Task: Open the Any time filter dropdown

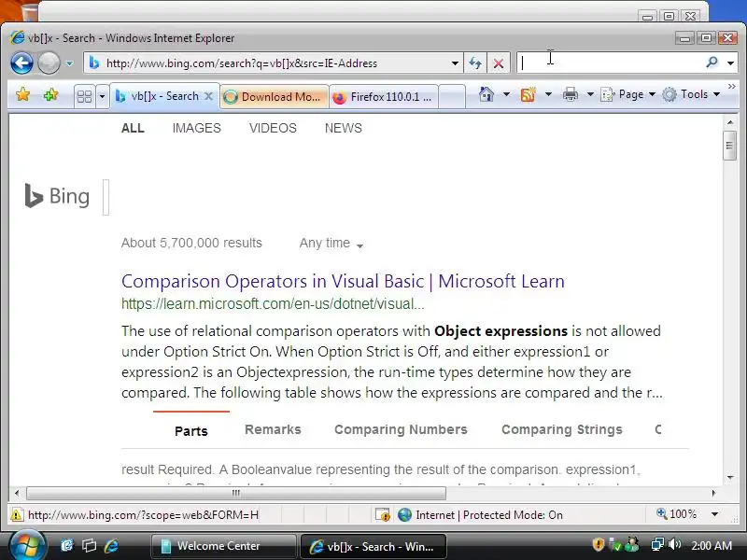Action: pos(331,244)
